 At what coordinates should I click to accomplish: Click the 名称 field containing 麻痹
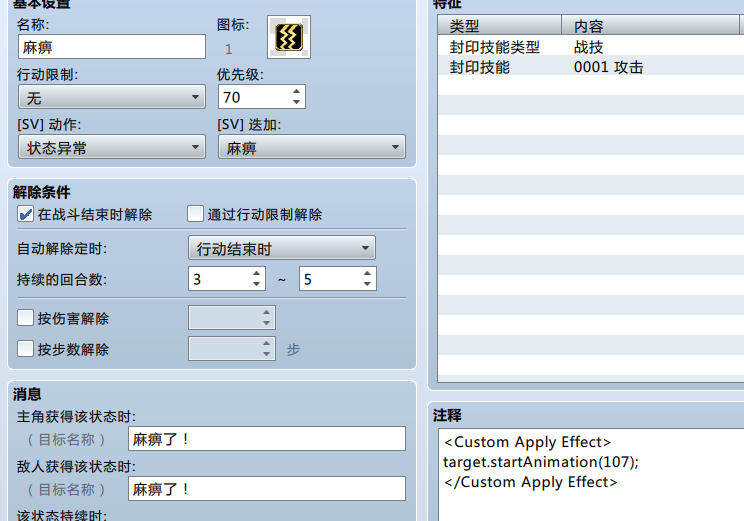(x=112, y=47)
